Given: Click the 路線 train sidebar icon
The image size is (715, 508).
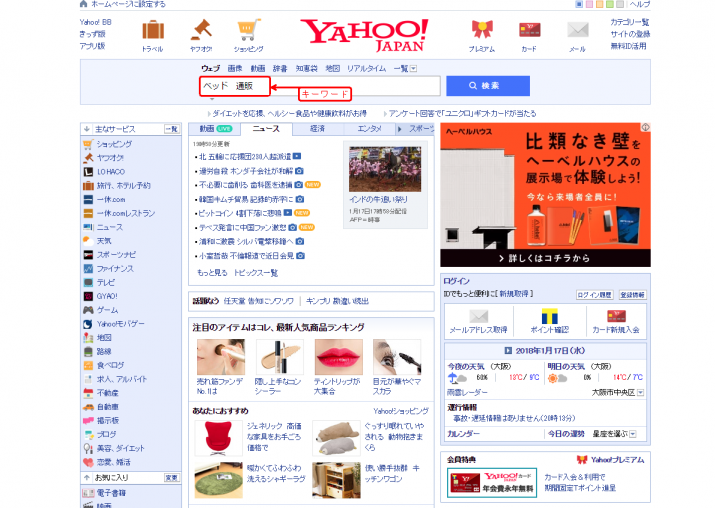Looking at the screenshot, I should click(88, 352).
